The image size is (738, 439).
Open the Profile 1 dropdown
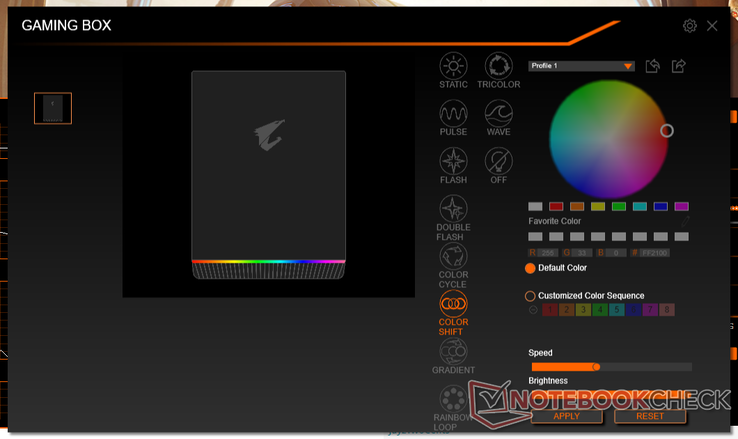[581, 66]
